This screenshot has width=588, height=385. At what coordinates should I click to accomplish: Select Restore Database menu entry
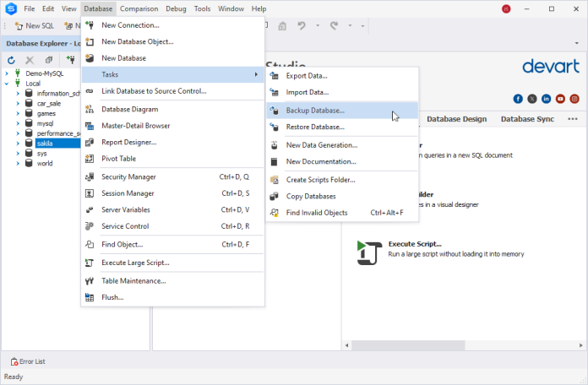315,127
